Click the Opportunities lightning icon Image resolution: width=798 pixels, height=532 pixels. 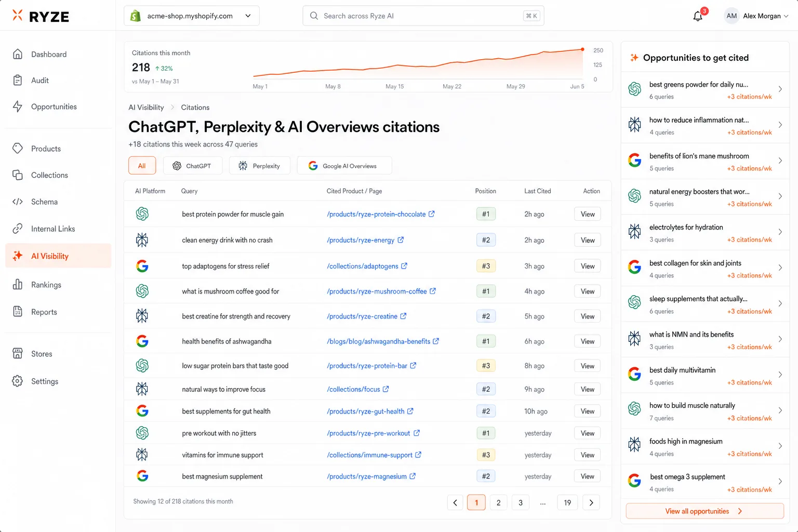(x=18, y=107)
